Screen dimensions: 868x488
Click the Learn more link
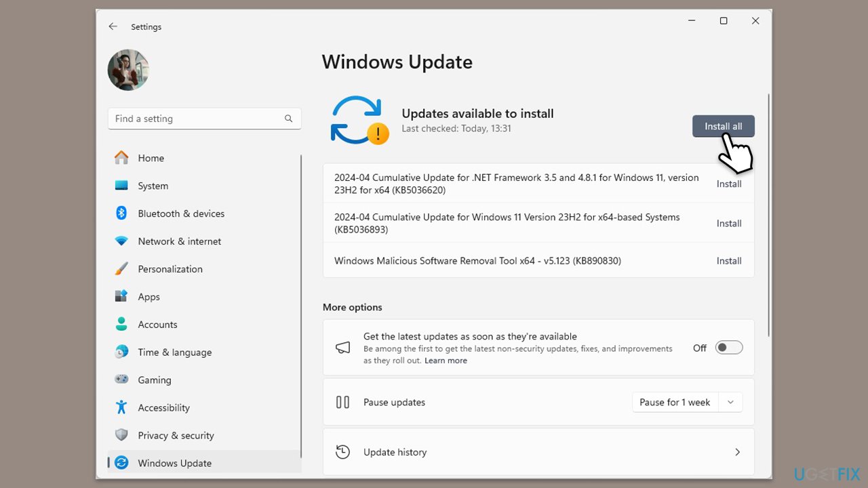pyautogui.click(x=446, y=361)
